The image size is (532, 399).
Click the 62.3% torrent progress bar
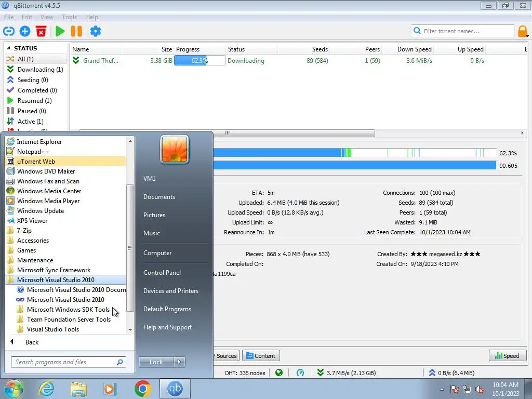coord(200,61)
